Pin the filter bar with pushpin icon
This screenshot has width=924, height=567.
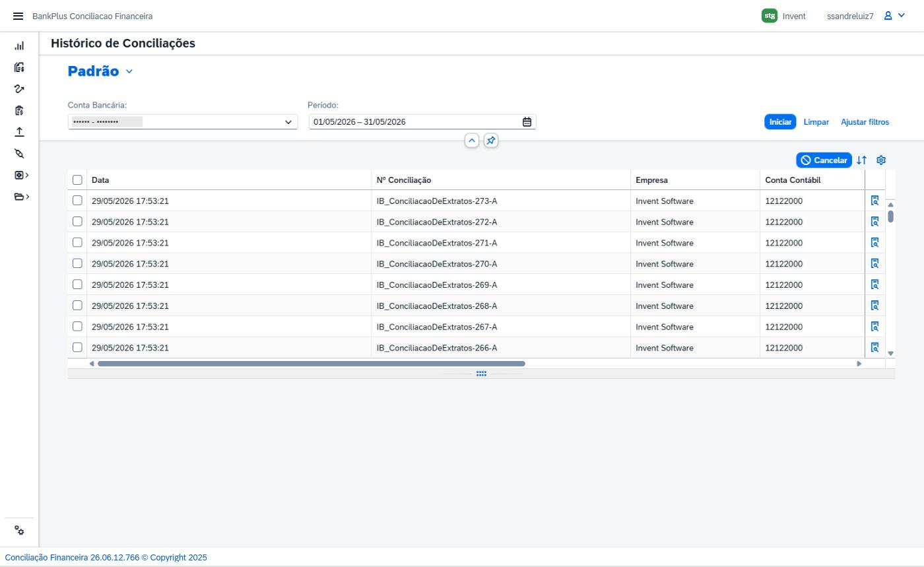[x=490, y=141]
